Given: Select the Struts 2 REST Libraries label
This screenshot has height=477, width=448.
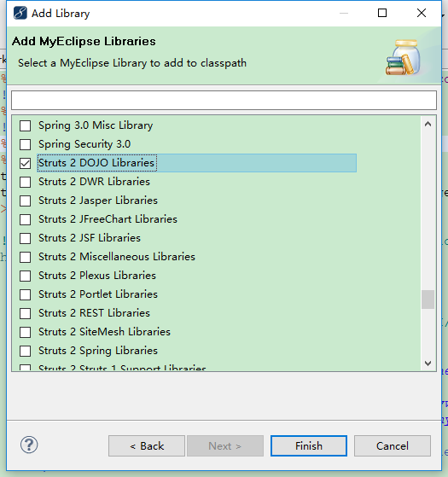Looking at the screenshot, I should click(94, 313).
